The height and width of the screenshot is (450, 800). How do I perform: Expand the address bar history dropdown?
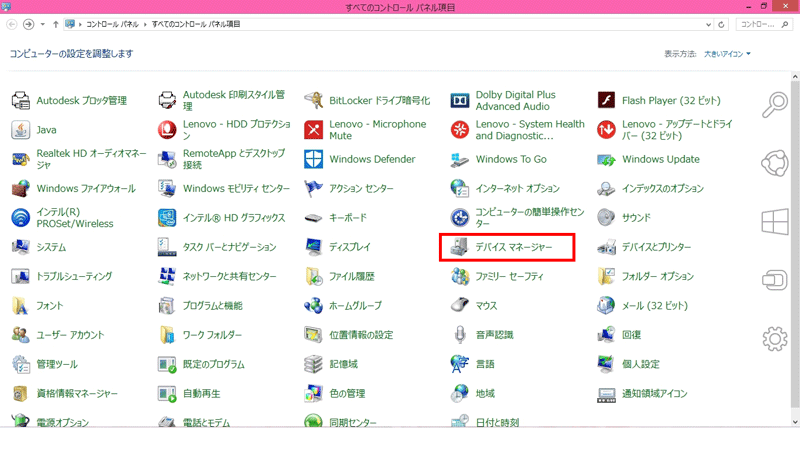(708, 24)
